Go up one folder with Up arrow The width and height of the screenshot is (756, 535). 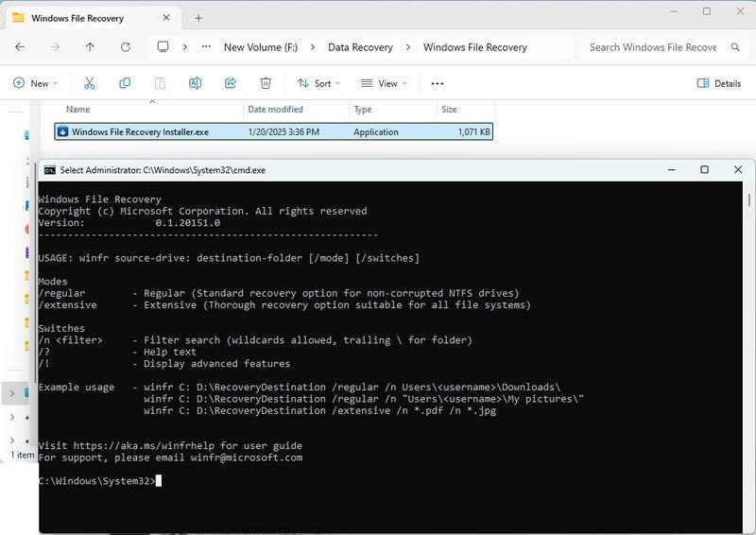tap(90, 47)
